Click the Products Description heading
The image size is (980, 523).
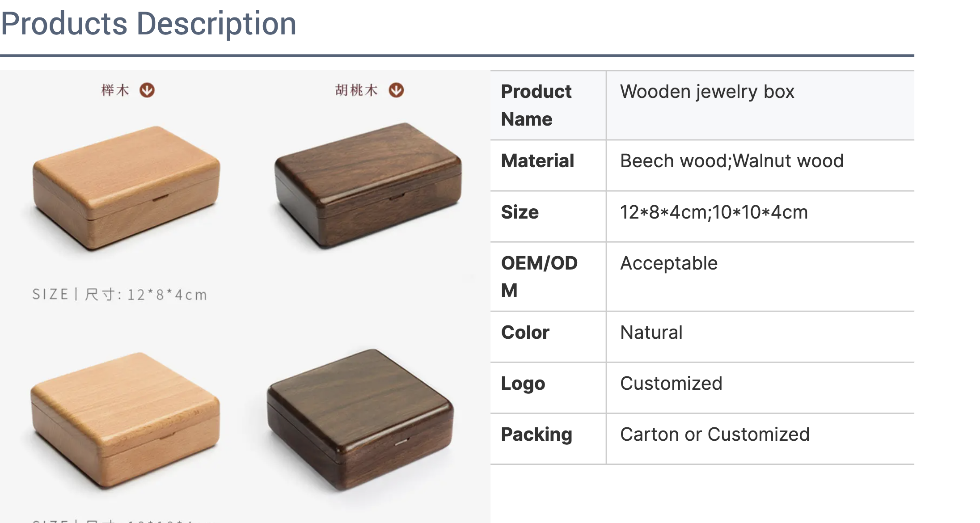click(x=148, y=23)
